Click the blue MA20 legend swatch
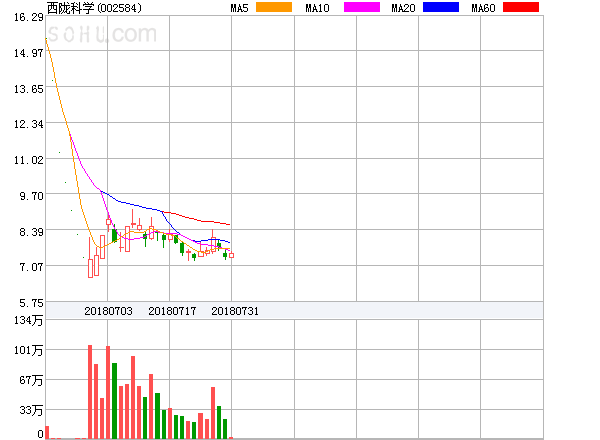The image size is (600, 440). [x=441, y=7]
